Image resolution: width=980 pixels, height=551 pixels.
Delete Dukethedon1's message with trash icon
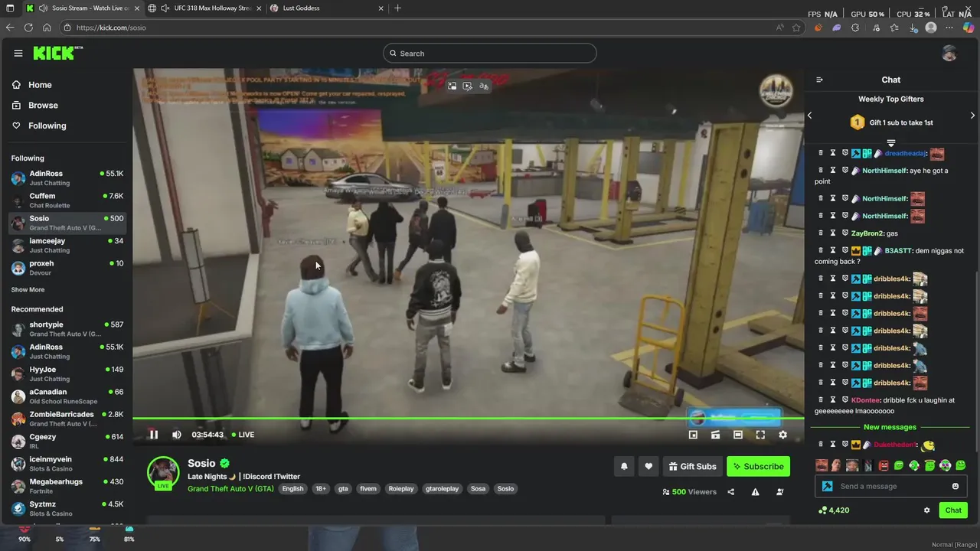821,445
